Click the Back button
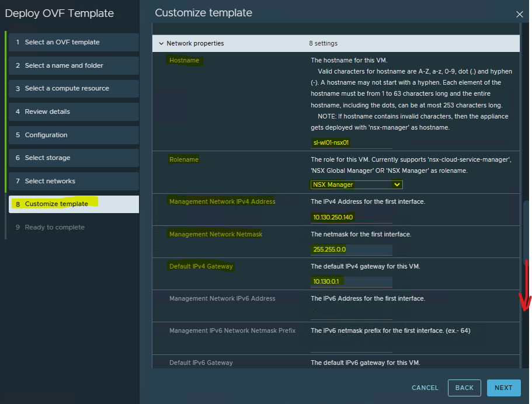Viewport: 532px width, 404px height. click(x=464, y=388)
